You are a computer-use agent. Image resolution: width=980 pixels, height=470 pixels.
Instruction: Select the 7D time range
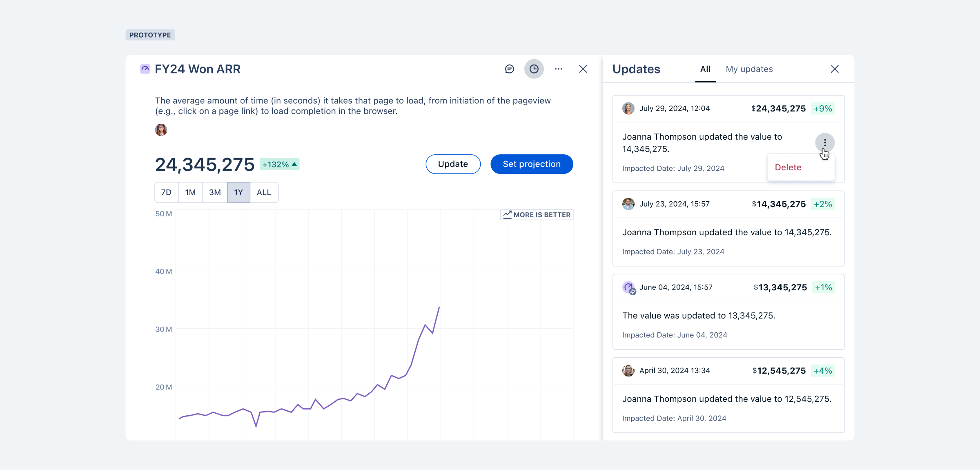click(x=166, y=192)
